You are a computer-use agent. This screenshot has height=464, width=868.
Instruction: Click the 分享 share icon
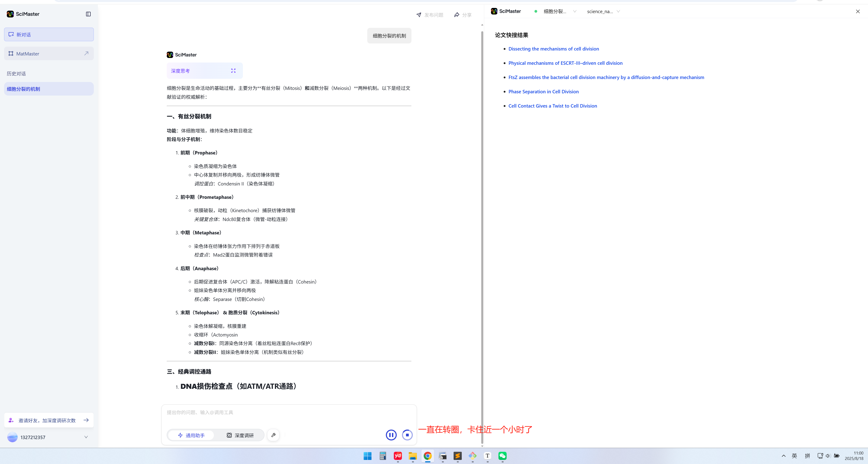(x=457, y=15)
